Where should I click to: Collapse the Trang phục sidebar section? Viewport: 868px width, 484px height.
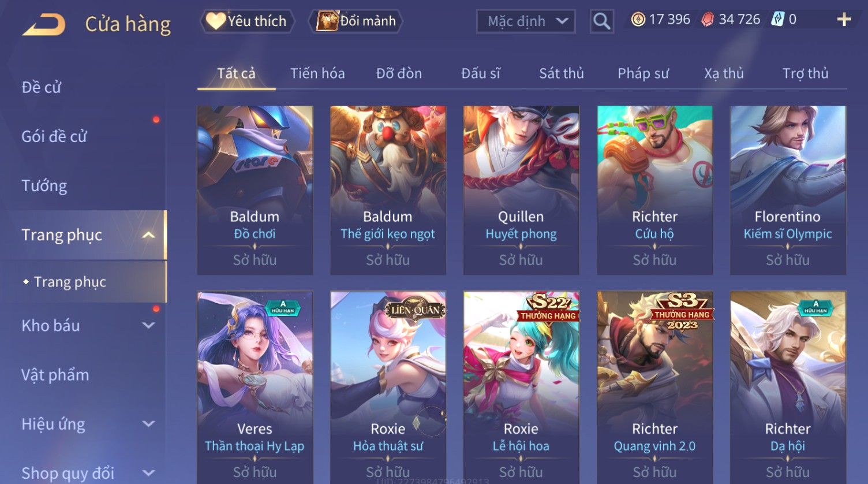click(148, 235)
